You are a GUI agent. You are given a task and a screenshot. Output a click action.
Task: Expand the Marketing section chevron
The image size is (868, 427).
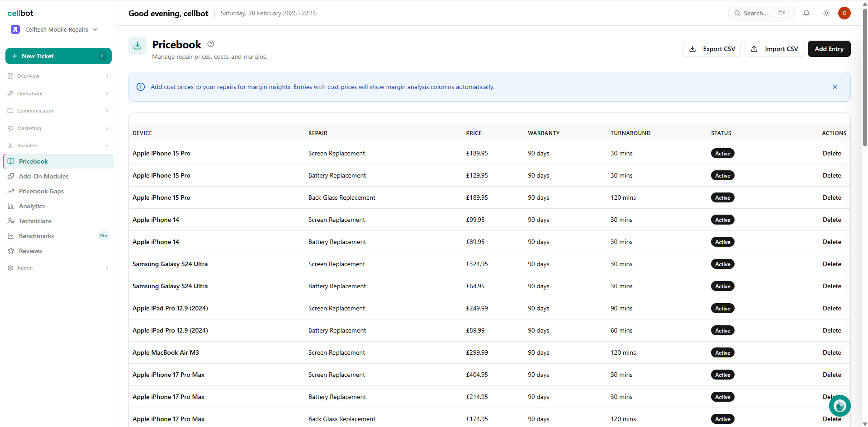point(107,128)
